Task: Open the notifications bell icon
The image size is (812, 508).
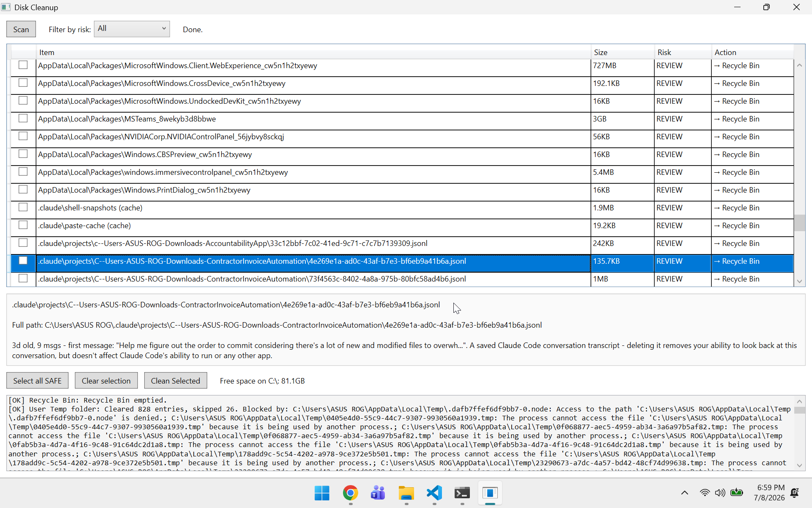Action: [795, 493]
